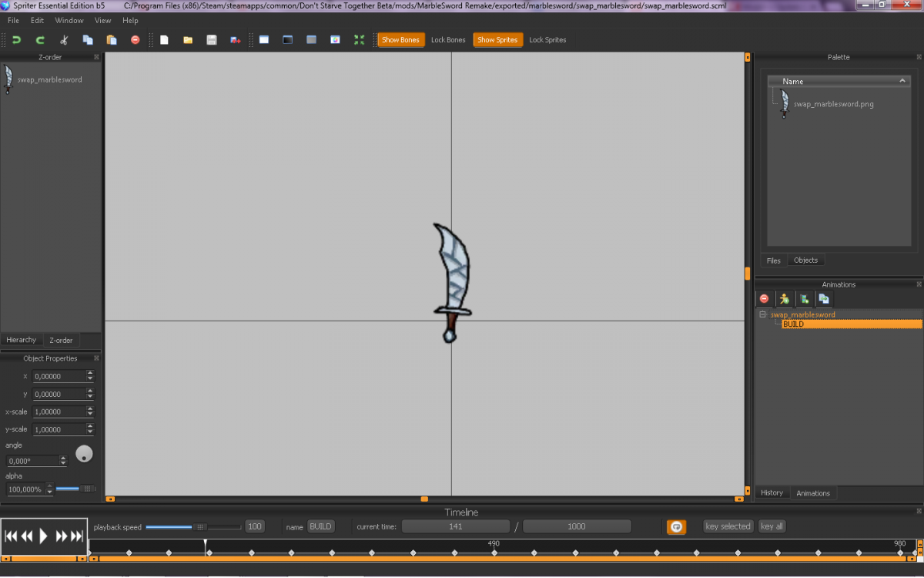
Task: Toggle the Show Bones button off
Action: [400, 40]
